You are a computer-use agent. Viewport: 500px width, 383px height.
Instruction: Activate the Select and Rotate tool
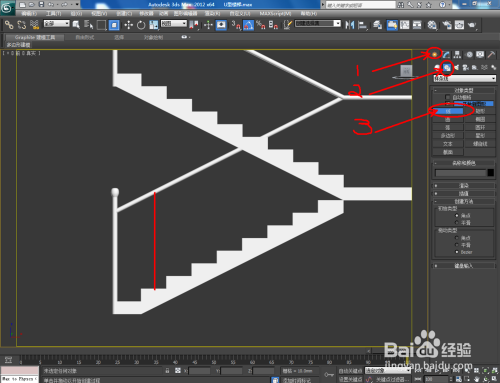point(141,25)
